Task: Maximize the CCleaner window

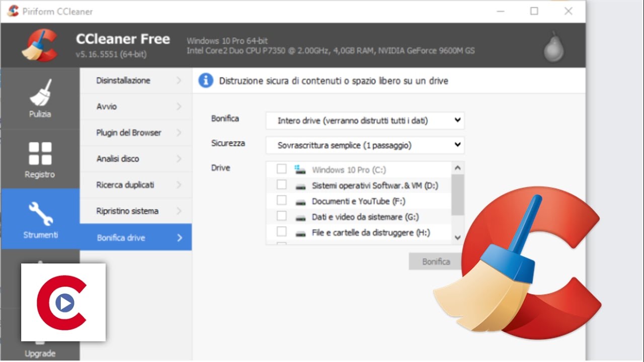Action: (x=534, y=11)
